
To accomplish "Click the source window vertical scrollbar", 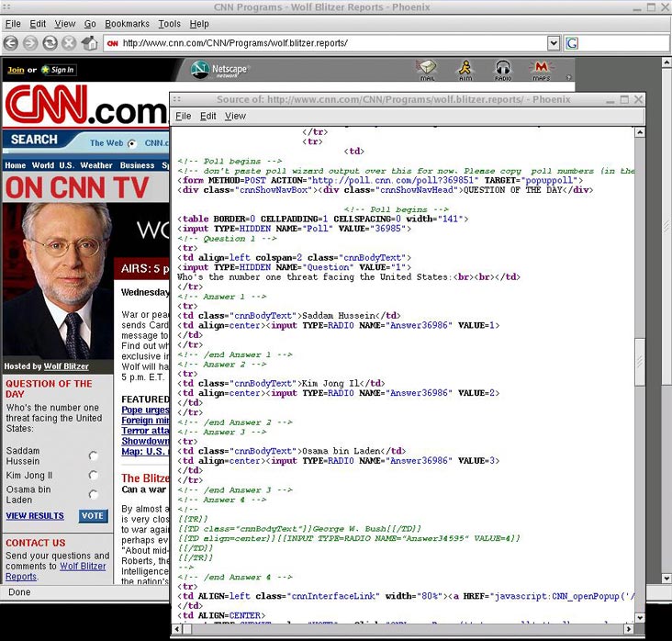I will pos(640,367).
